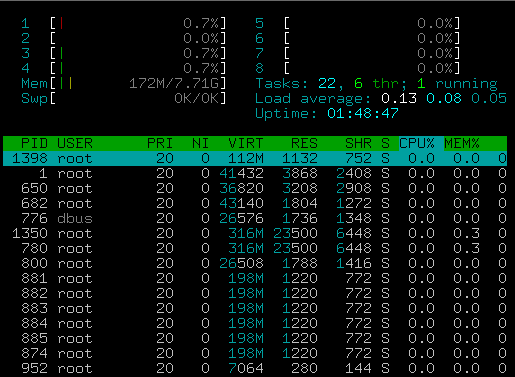Sort by the NI column header
Image resolution: width=515 pixels, height=377 pixels.
(200, 143)
